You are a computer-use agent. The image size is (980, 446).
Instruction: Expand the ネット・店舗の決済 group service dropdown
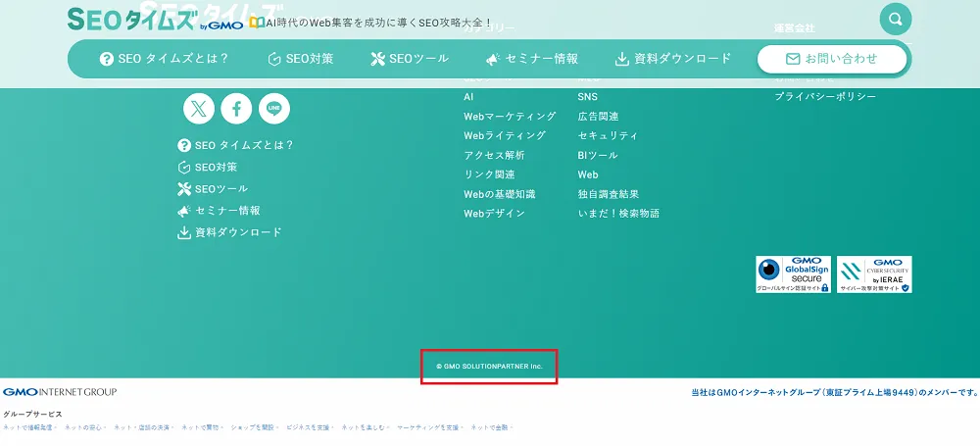pyautogui.click(x=143, y=427)
